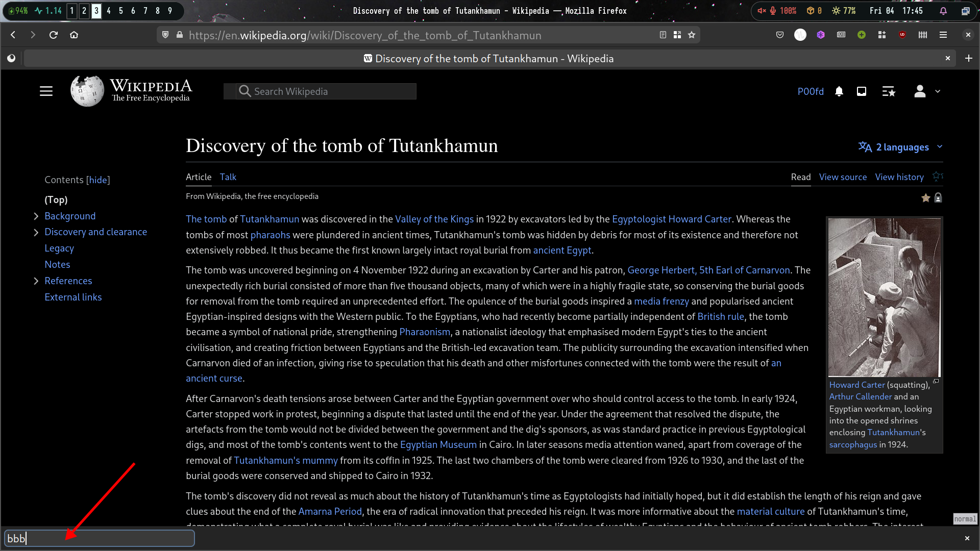Image resolution: width=980 pixels, height=551 pixels.
Task: Open Wikipedia notifications bell alerts
Action: tap(839, 91)
